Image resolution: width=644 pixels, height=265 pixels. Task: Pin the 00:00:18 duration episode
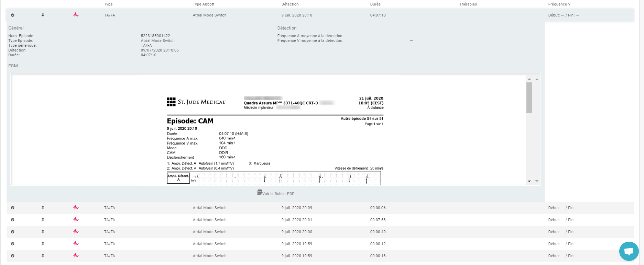tap(43, 256)
